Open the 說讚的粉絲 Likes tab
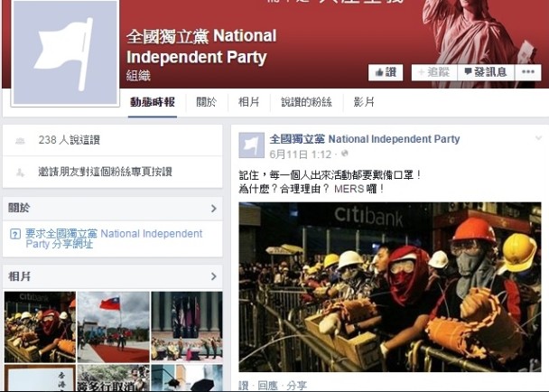This screenshot has height=392, width=549. pos(306,102)
